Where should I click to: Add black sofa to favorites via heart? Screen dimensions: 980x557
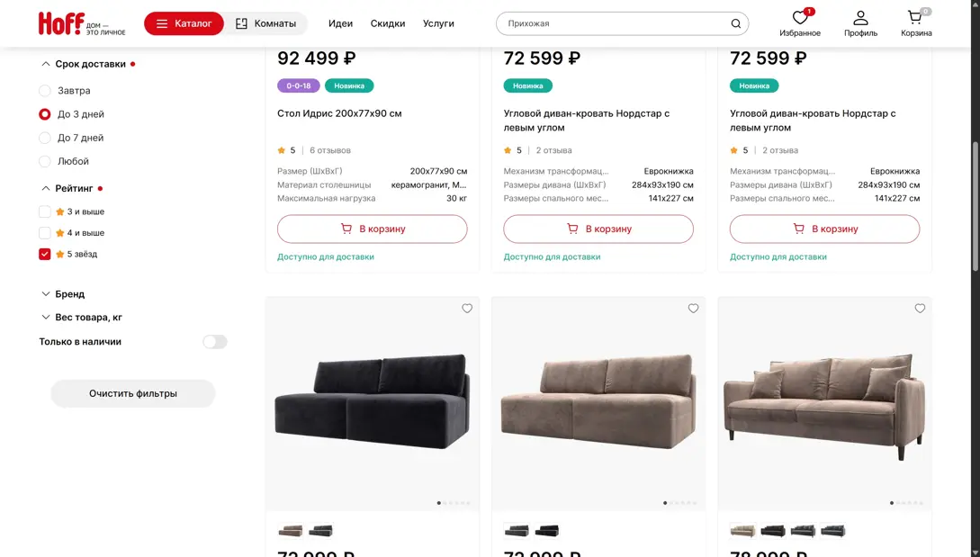click(467, 309)
